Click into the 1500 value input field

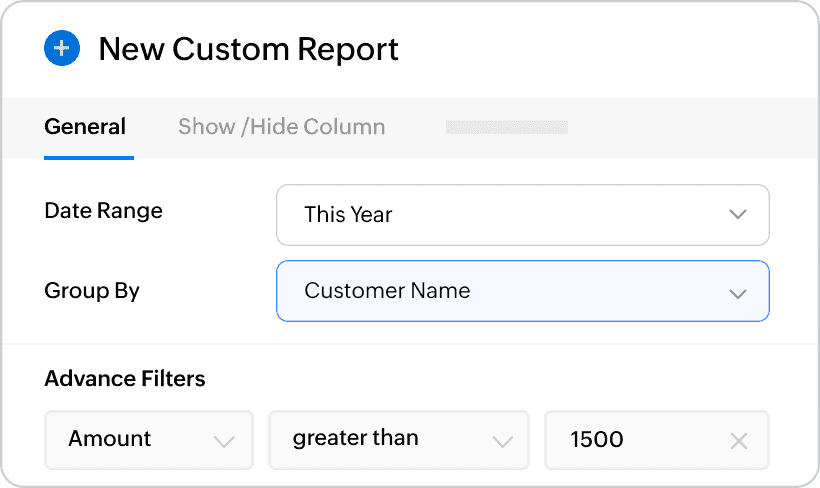(640, 440)
